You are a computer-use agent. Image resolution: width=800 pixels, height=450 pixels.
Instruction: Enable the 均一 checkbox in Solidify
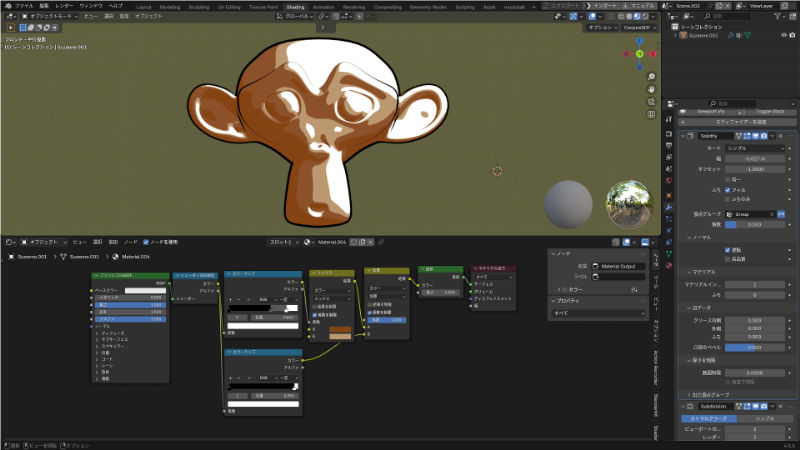[x=726, y=179]
